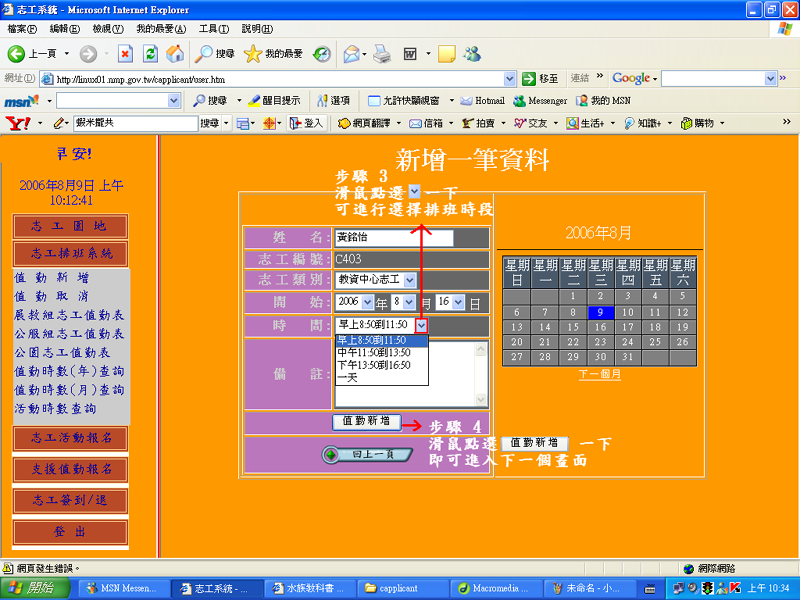Click the 志工簽到/退 sidebar button
The width and height of the screenshot is (800, 600).
pyautogui.click(x=70, y=500)
